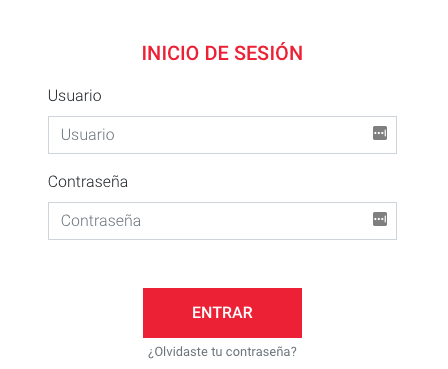Select the gray Contraseña placeholder text

click(101, 221)
